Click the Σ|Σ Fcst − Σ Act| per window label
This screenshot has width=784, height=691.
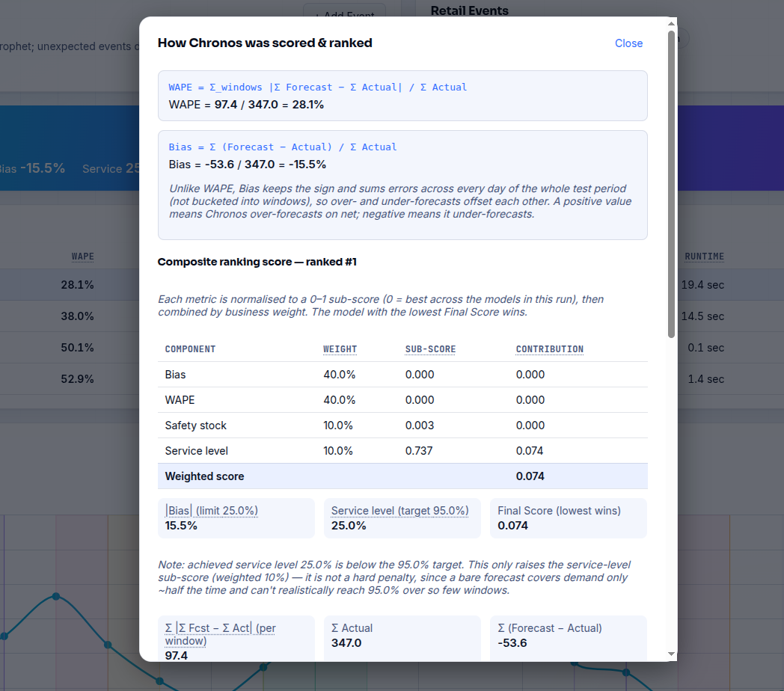tap(220, 634)
